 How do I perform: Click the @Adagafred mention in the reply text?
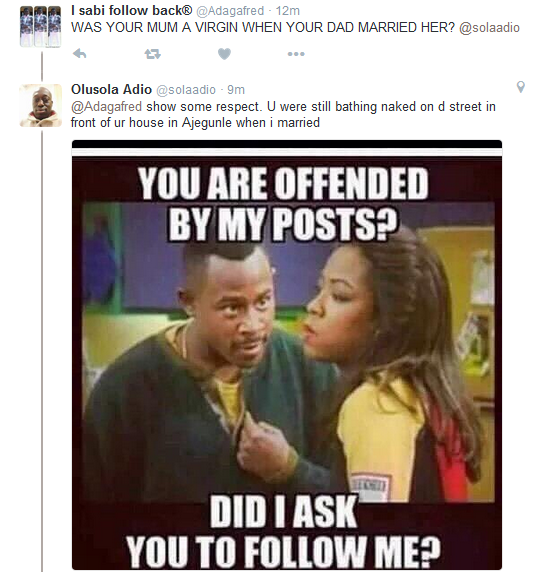pyautogui.click(x=106, y=107)
